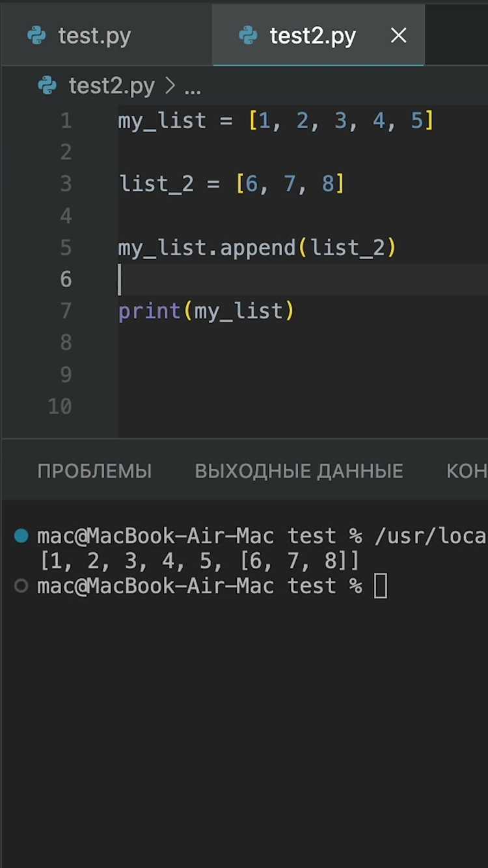Expand the breadcrumb chevron after test2.py
488x868 pixels.
click(170, 86)
